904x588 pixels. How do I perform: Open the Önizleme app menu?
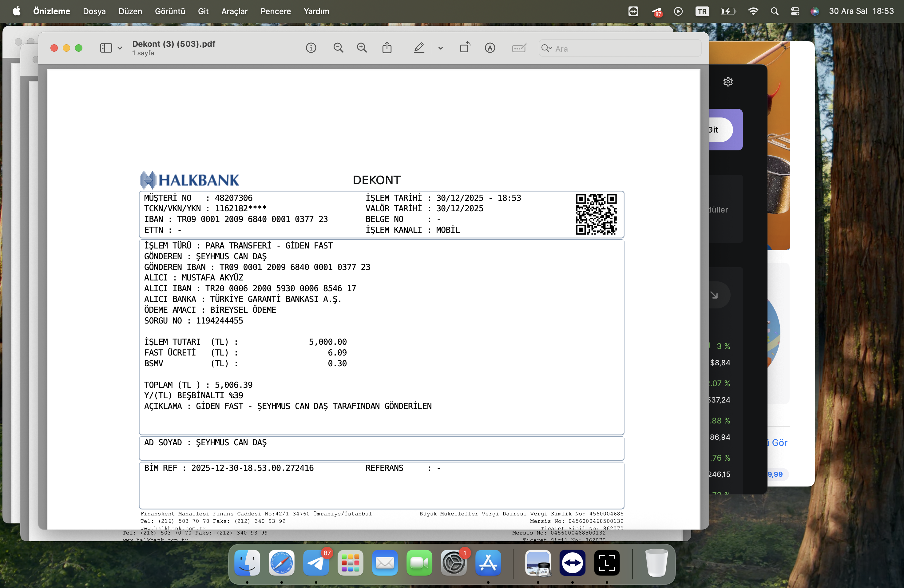(x=52, y=11)
